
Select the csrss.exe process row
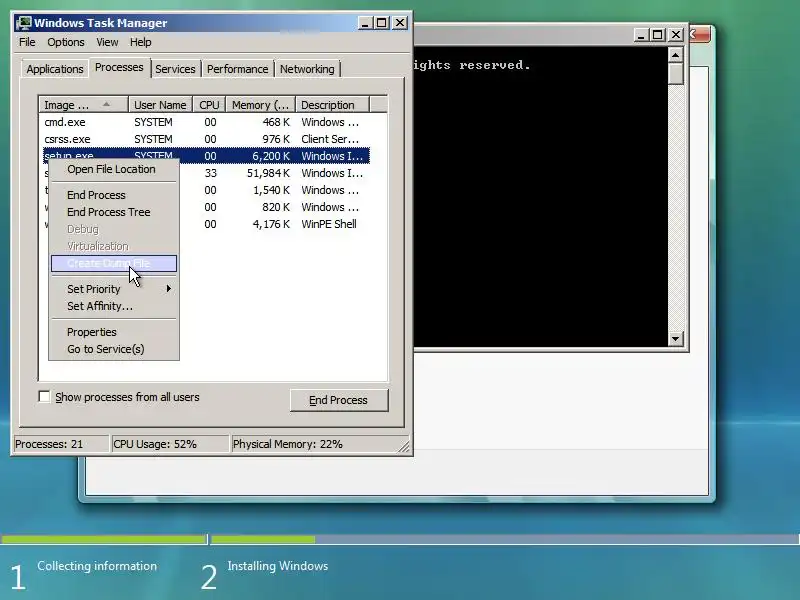(206, 139)
